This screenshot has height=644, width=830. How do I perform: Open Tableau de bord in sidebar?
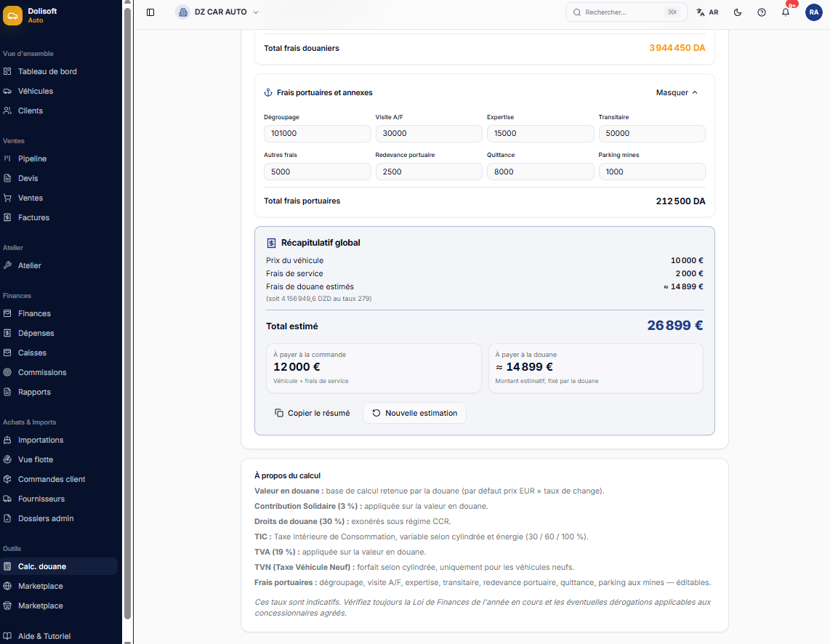pyautogui.click(x=59, y=71)
